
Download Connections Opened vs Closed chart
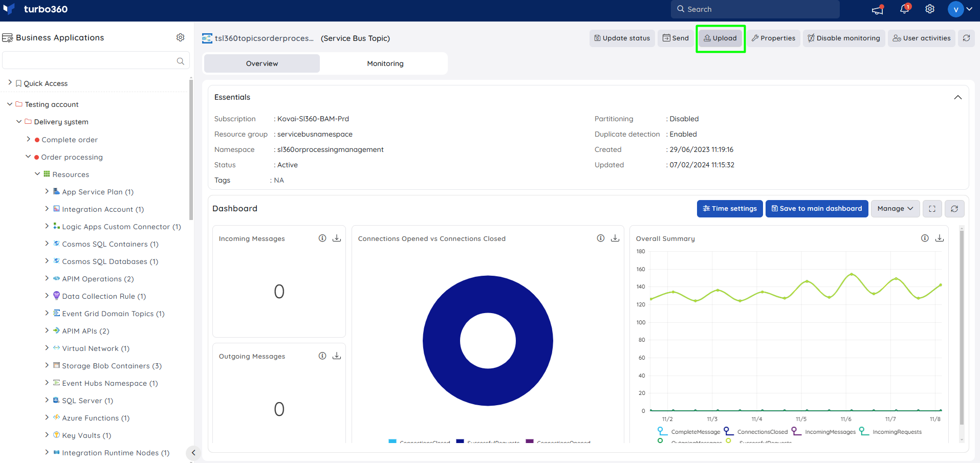(x=615, y=238)
